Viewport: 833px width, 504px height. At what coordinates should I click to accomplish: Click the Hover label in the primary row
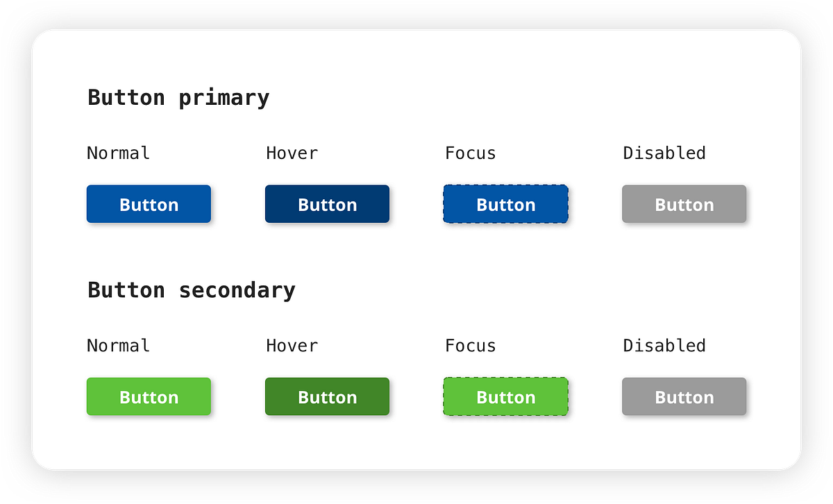(x=292, y=153)
